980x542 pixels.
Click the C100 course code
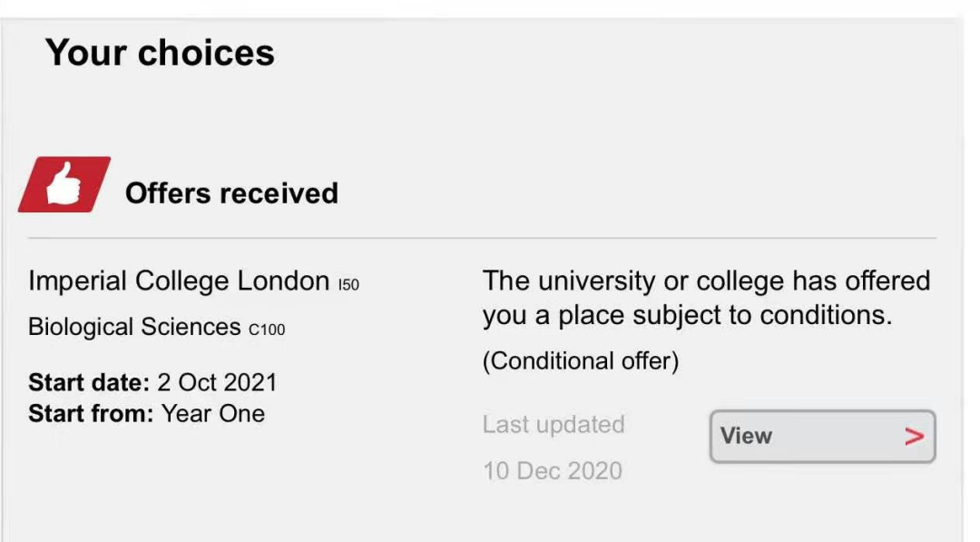pos(267,330)
